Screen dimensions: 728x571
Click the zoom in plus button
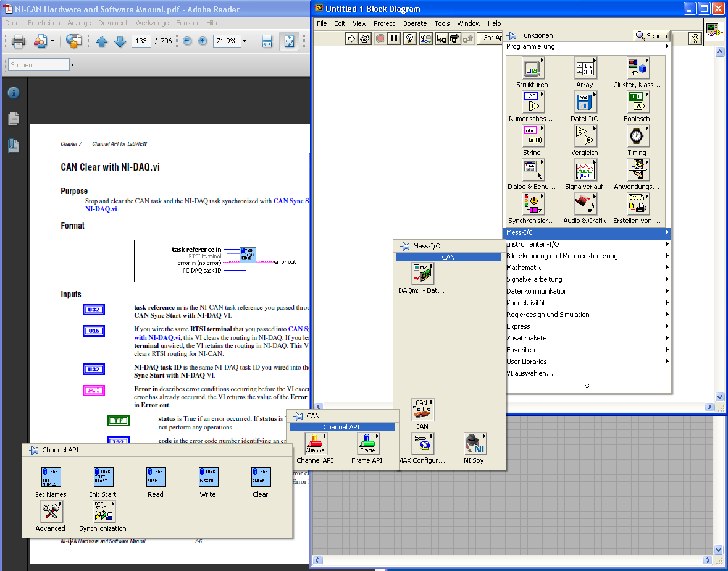203,41
